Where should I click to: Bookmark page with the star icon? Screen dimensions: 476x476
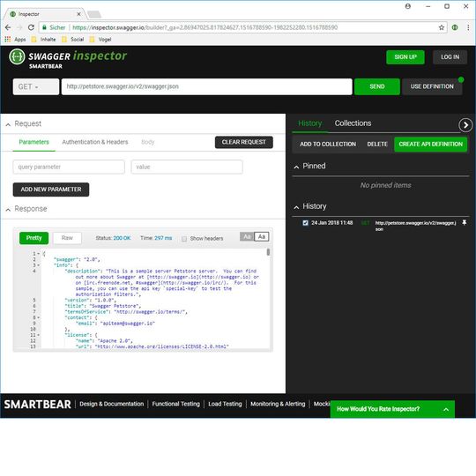(x=442, y=27)
